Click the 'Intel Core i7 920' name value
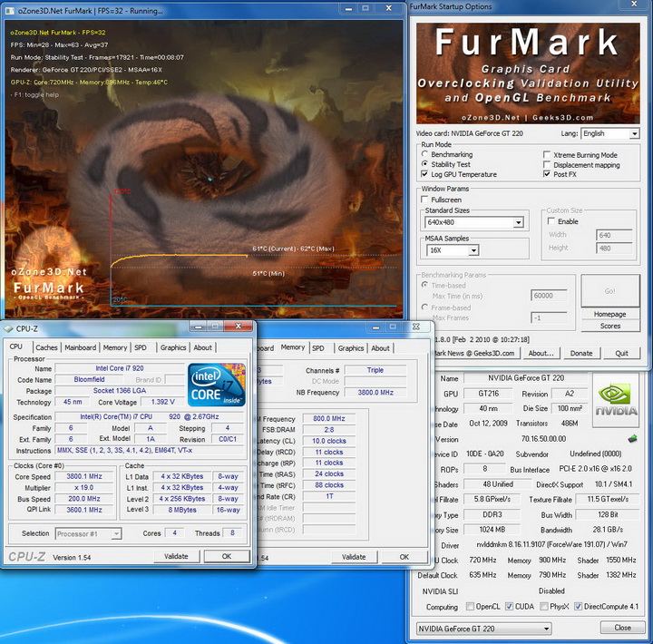Viewport: 653px width, 644px height. (x=120, y=368)
